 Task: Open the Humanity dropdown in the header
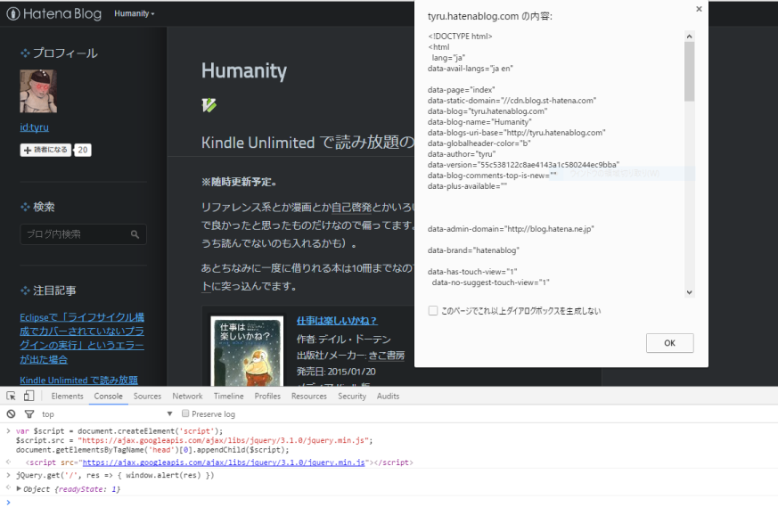(134, 14)
